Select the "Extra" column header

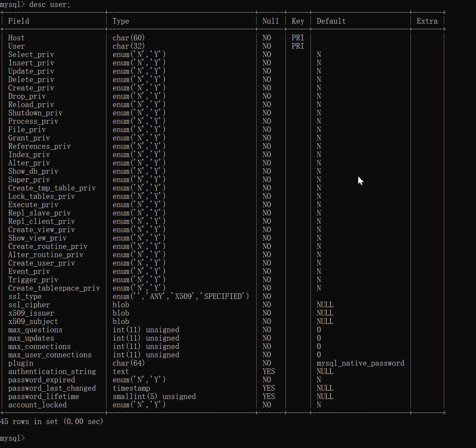pos(427,21)
